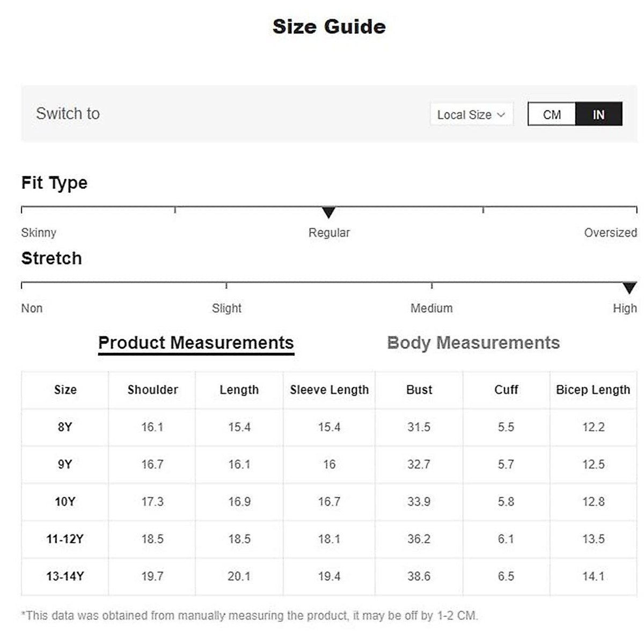Switch units to CM
This screenshot has width=644, height=644.
552,114
